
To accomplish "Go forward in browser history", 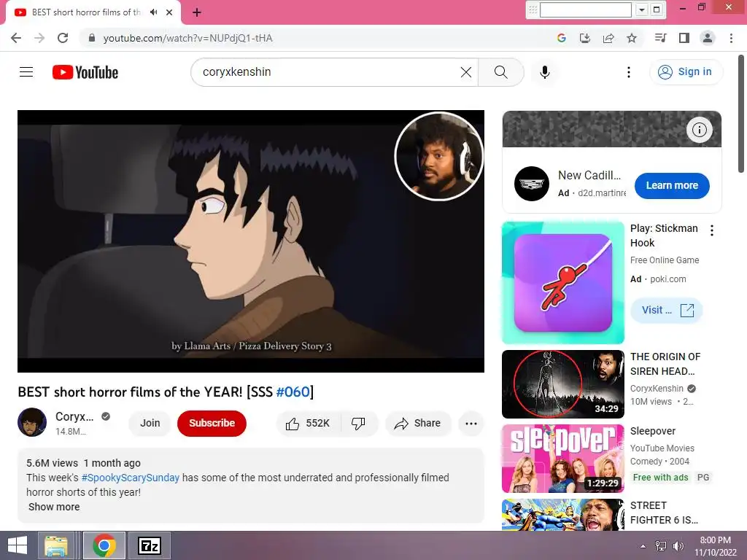I will pyautogui.click(x=39, y=38).
